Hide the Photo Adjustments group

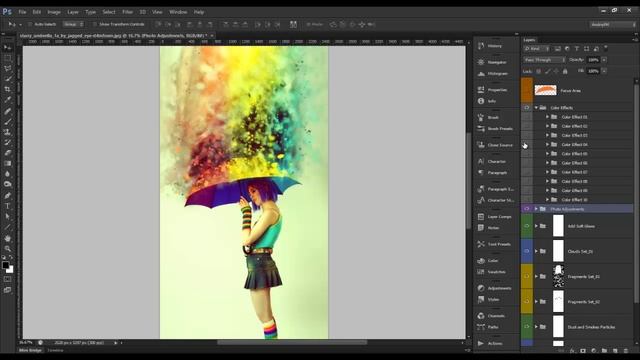[x=527, y=209]
